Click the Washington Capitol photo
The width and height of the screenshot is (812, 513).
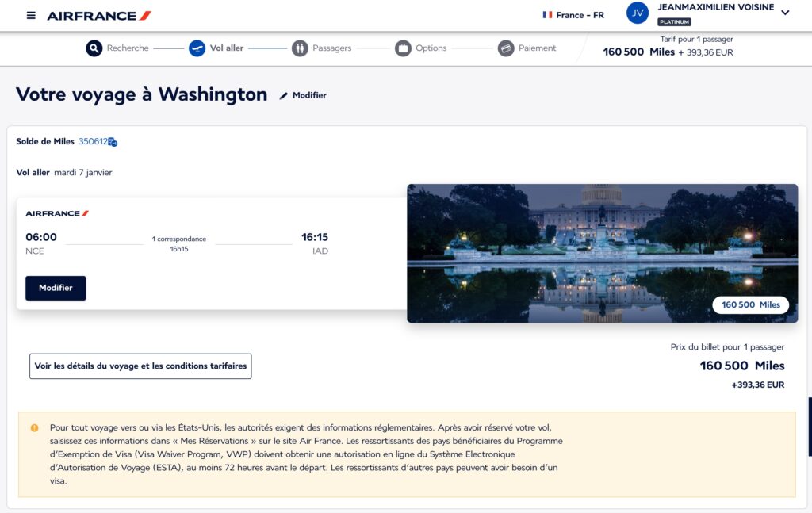pos(603,253)
